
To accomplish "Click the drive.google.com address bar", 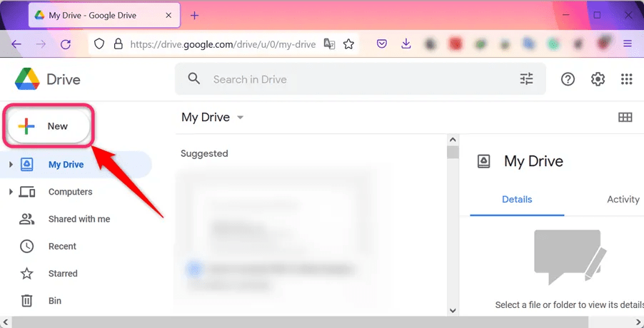I will pos(223,44).
